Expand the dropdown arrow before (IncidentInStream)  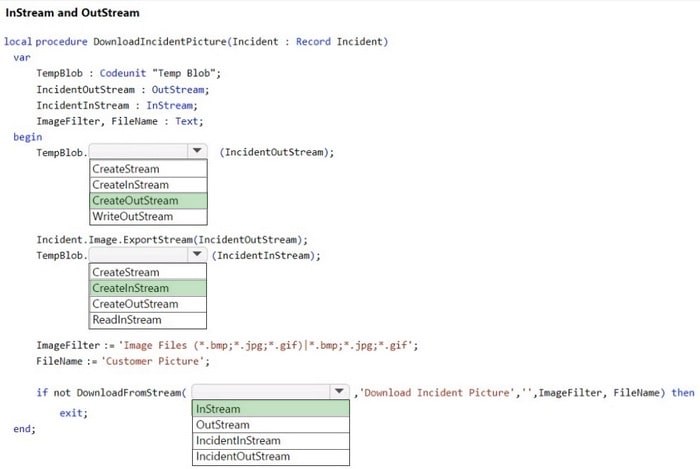point(197,255)
